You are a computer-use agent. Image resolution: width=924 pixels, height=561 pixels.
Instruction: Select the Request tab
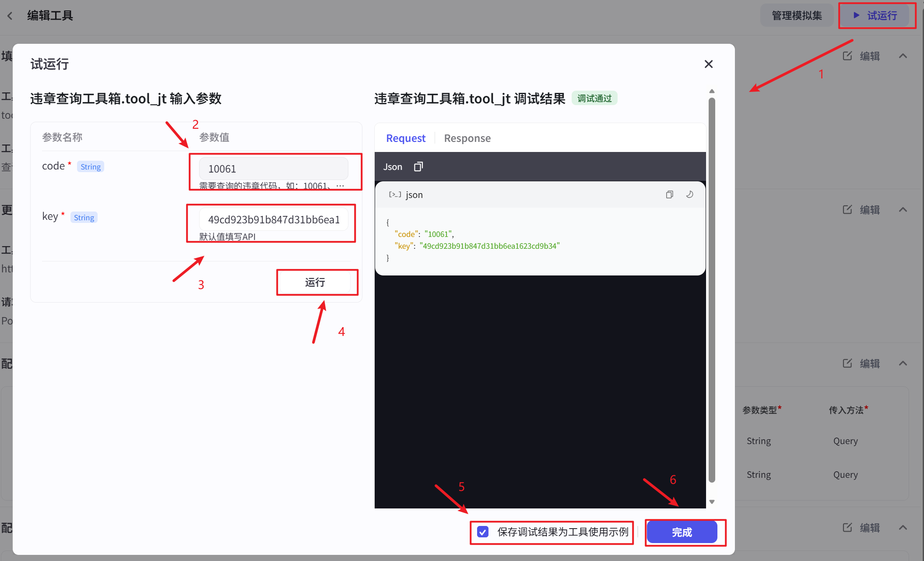(x=405, y=138)
